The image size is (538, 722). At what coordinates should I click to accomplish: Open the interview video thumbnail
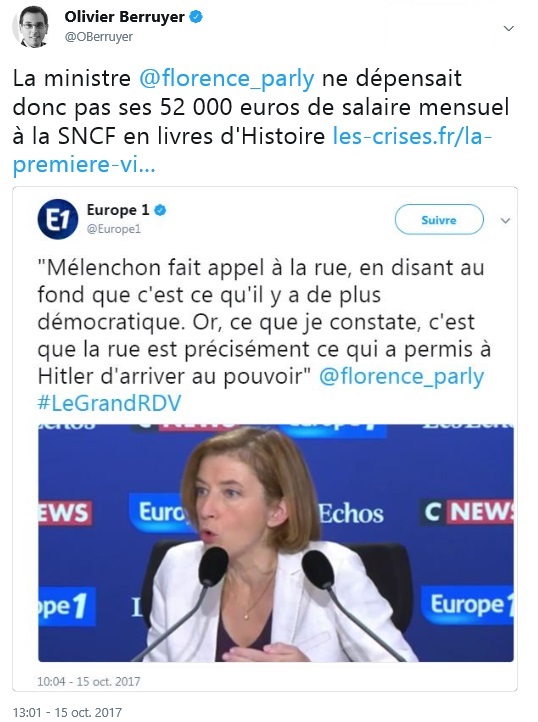[275, 543]
